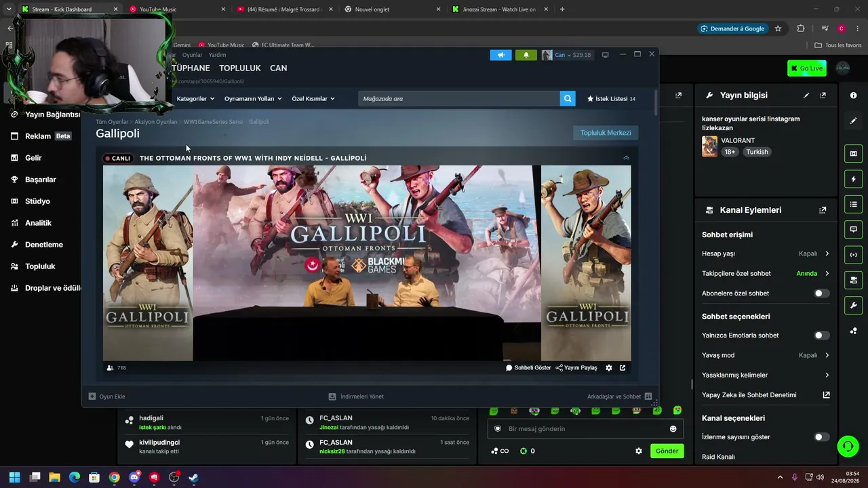Click the info icon in Kick right sidebar
The width and height of the screenshot is (868, 488).
(x=854, y=96)
